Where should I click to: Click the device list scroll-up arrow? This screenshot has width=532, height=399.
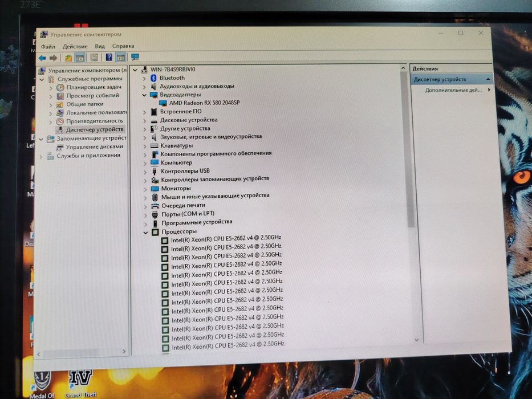(403, 68)
